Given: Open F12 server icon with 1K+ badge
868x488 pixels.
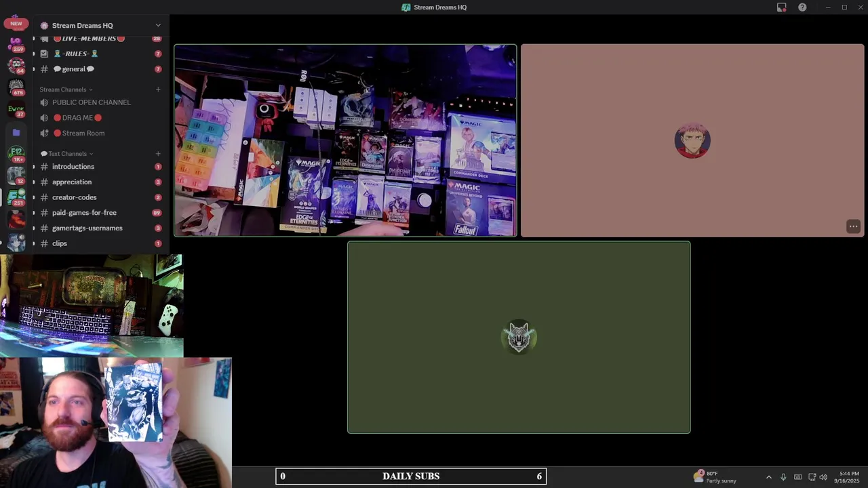Looking at the screenshot, I should (16, 154).
